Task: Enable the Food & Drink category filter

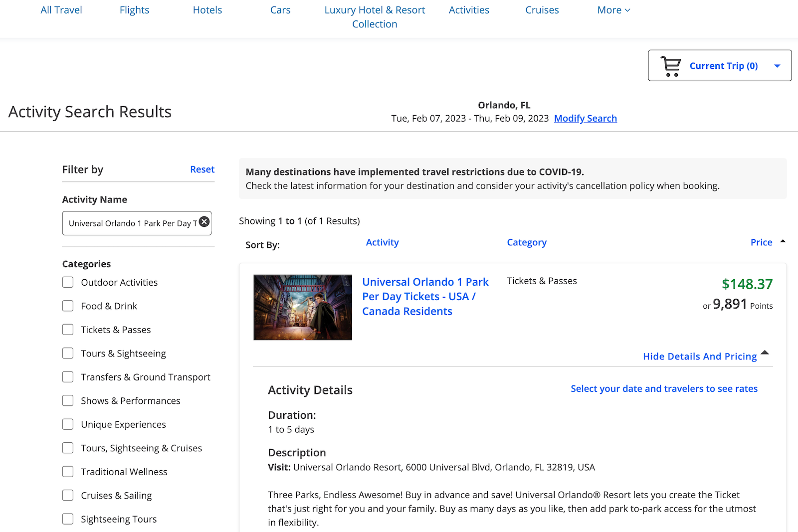Action: [68, 306]
